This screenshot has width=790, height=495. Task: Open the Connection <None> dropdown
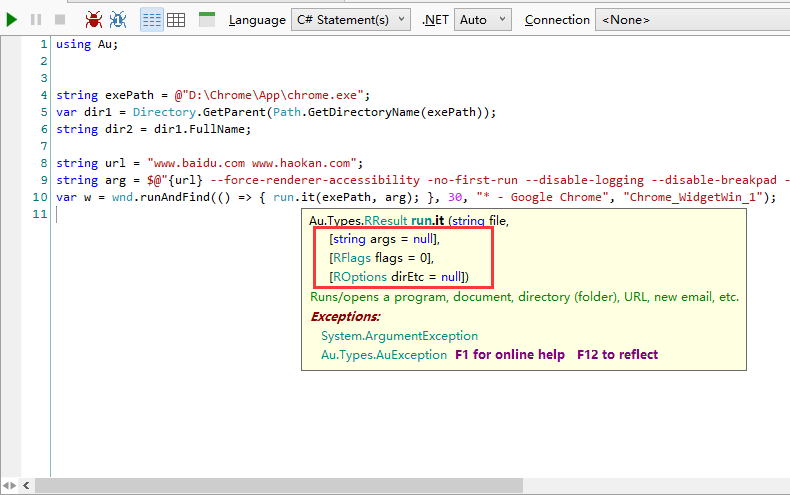pos(690,19)
